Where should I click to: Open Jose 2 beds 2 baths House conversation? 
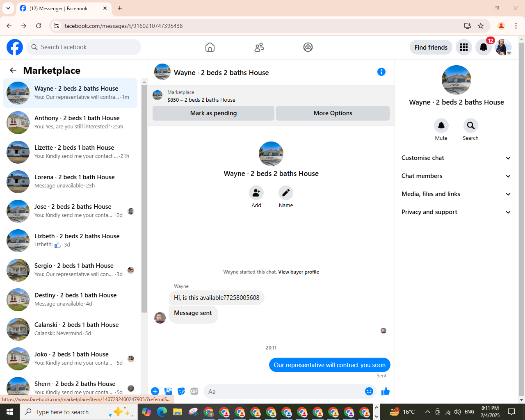pyautogui.click(x=71, y=211)
